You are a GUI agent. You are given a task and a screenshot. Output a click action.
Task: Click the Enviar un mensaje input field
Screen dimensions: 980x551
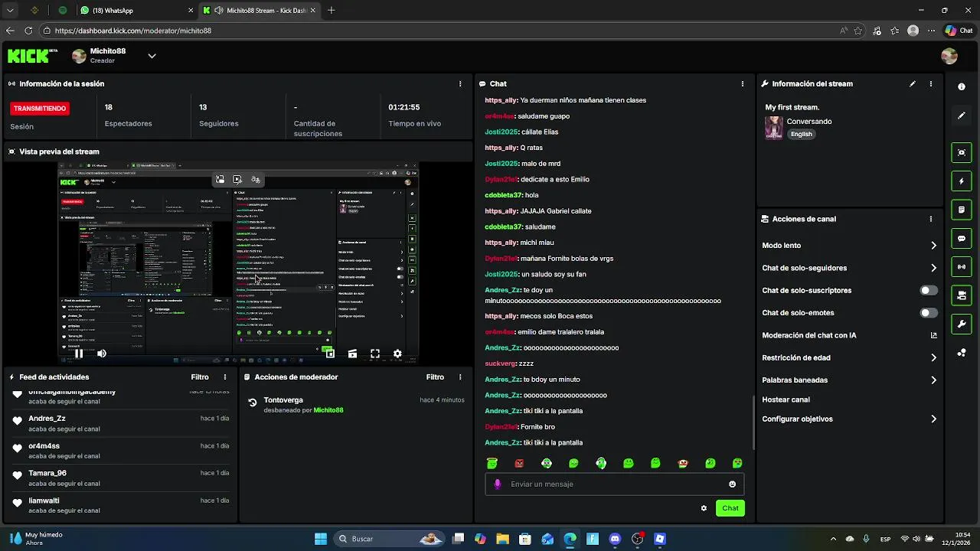(615, 484)
